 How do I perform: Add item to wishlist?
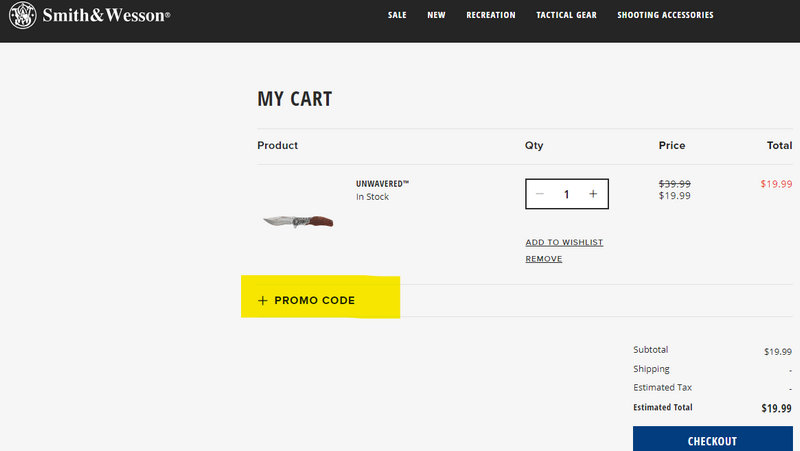pos(564,242)
